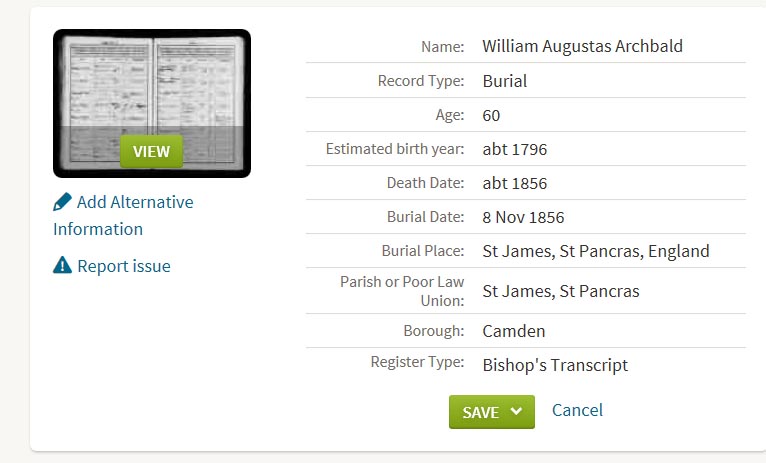Click the register type Bishop's Transcript
Image resolution: width=766 pixels, height=463 pixels.
click(x=555, y=365)
